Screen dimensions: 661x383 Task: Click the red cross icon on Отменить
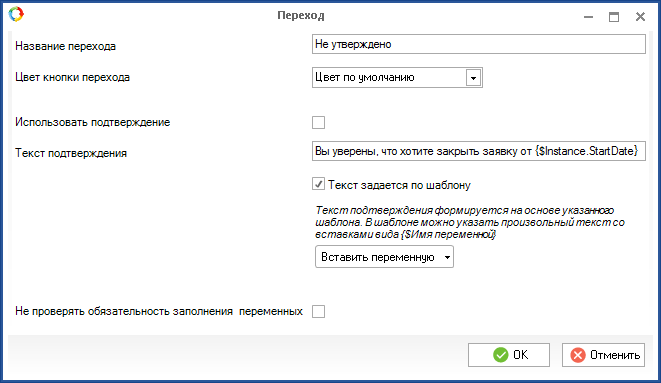(x=578, y=355)
